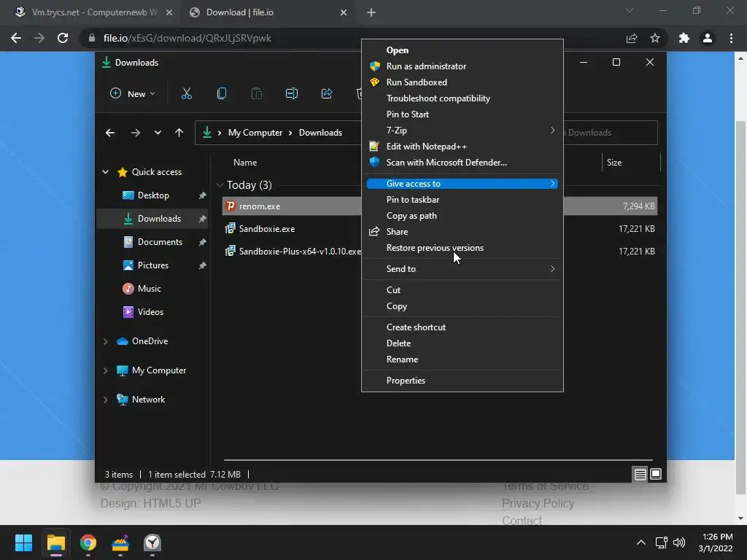Choose Copy as path

(x=462, y=216)
